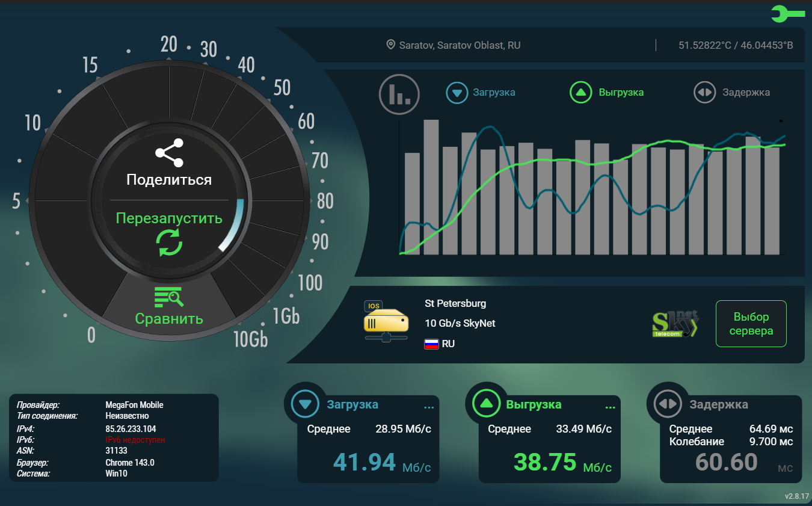The height and width of the screenshot is (506, 812).
Task: Select the Сравнить compare segment
Action: (x=169, y=318)
